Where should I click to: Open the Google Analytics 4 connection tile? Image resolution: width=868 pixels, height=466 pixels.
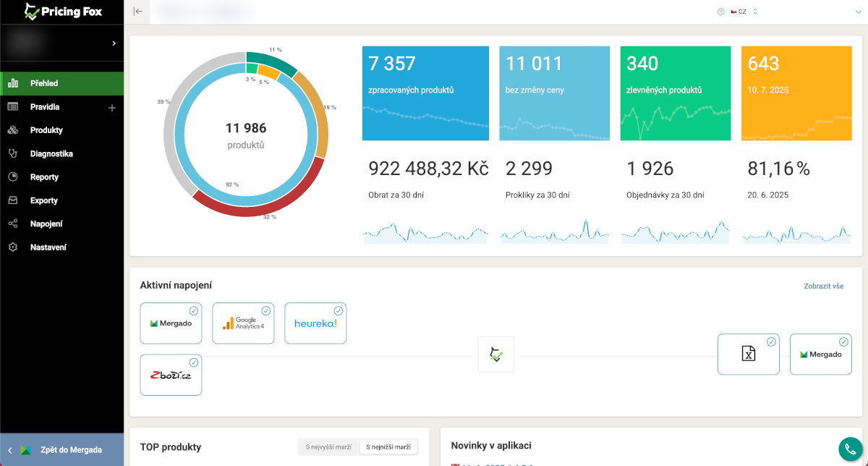[243, 323]
